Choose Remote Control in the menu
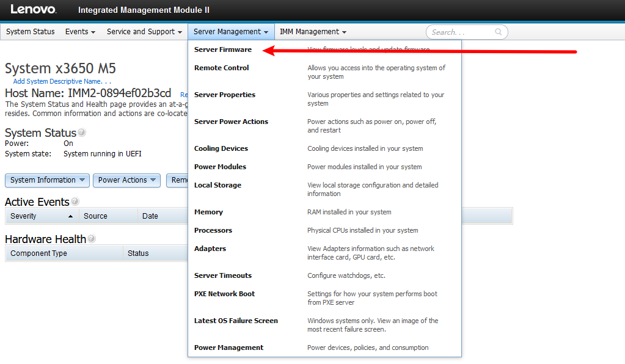The width and height of the screenshot is (625, 364). [221, 68]
